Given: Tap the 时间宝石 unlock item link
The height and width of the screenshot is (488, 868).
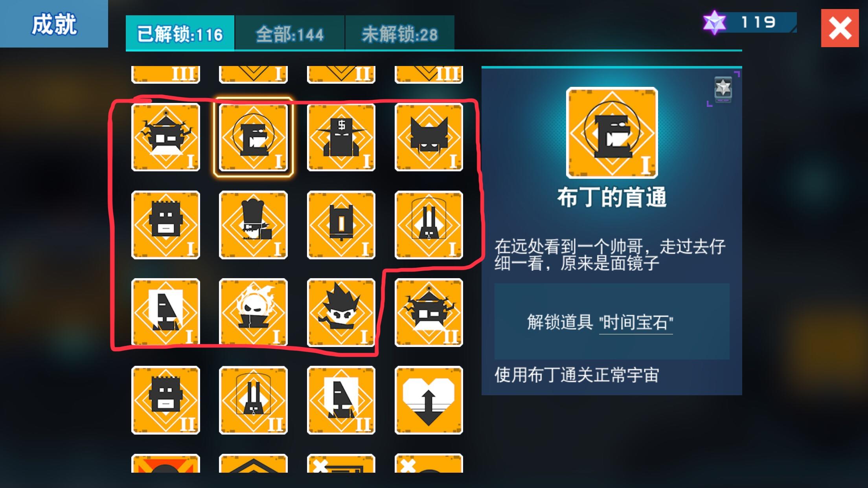Looking at the screenshot, I should point(636,323).
